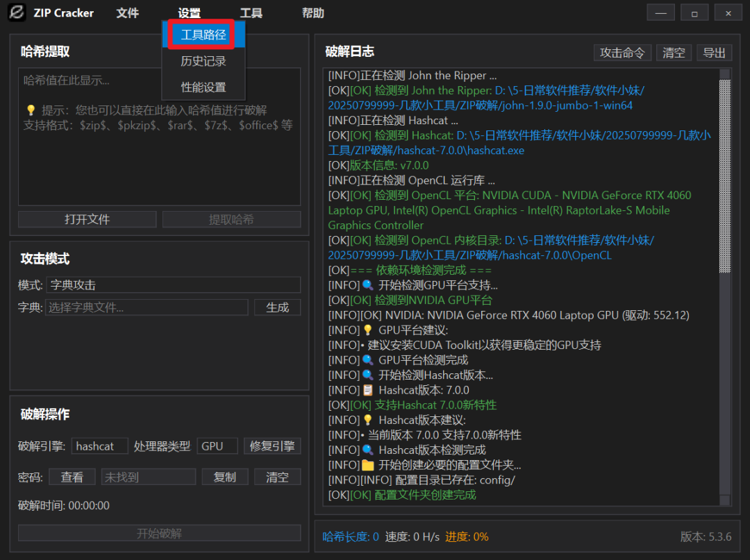750x560 pixels.
Task: Open the 工具 menu
Action: [251, 12]
